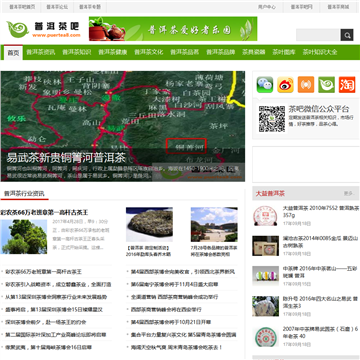
Task: Click inside the search text field
Action: [318, 35]
